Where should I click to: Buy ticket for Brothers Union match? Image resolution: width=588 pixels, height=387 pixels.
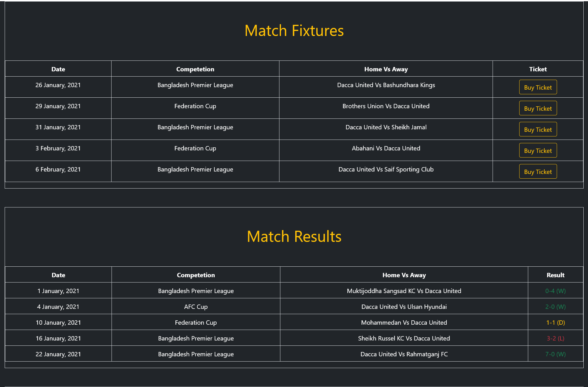click(538, 108)
